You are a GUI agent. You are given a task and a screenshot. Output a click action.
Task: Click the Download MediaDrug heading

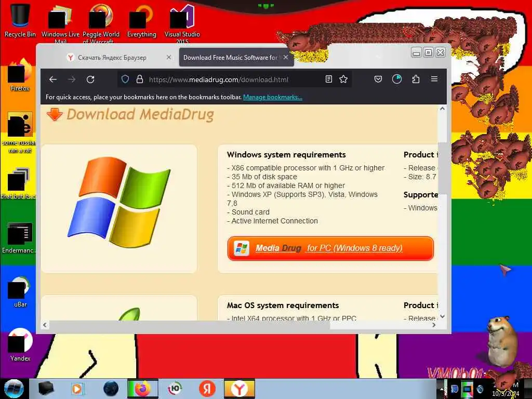(140, 114)
